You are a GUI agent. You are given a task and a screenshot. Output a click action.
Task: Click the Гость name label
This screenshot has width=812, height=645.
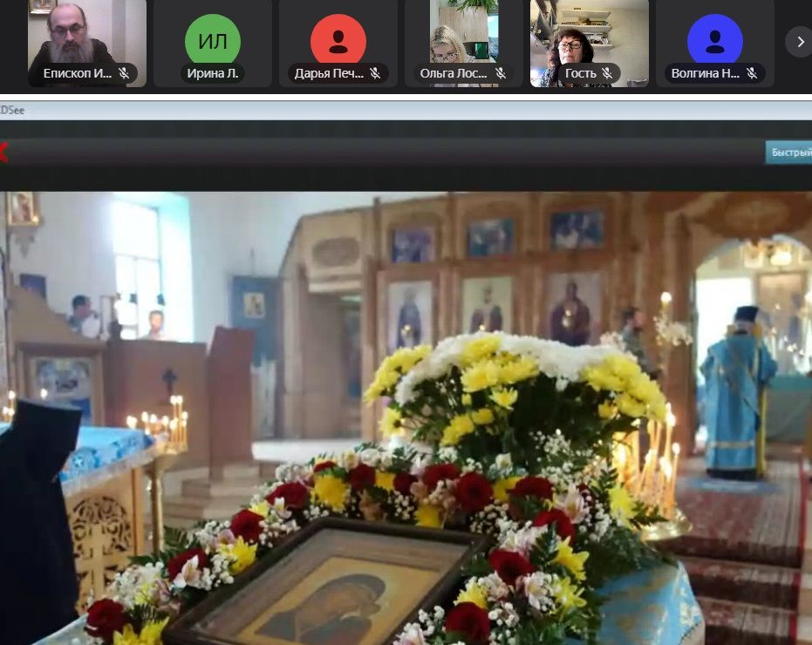(x=580, y=74)
